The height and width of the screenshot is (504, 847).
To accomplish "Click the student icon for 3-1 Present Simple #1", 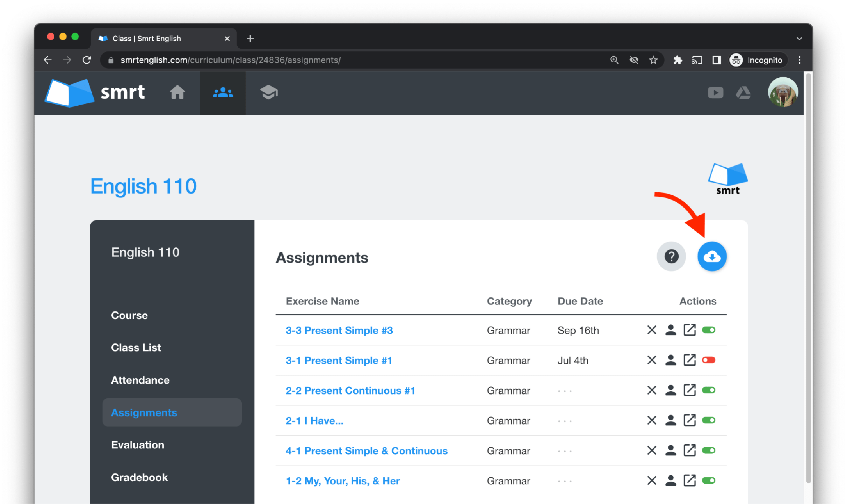I will (671, 360).
